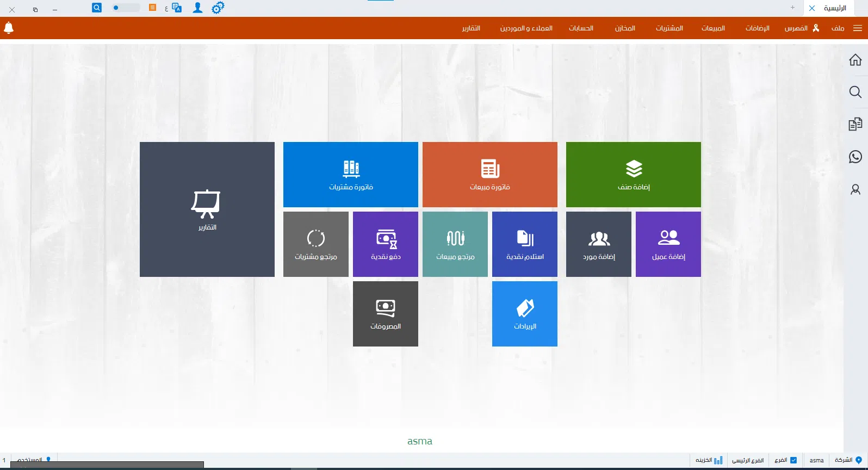Toggle the switch in the title bar
Viewport: 868px width, 470px height.
pos(126,8)
